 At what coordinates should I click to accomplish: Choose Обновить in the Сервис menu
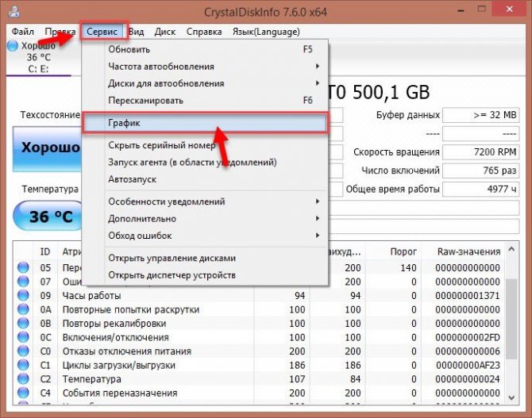click(205, 49)
